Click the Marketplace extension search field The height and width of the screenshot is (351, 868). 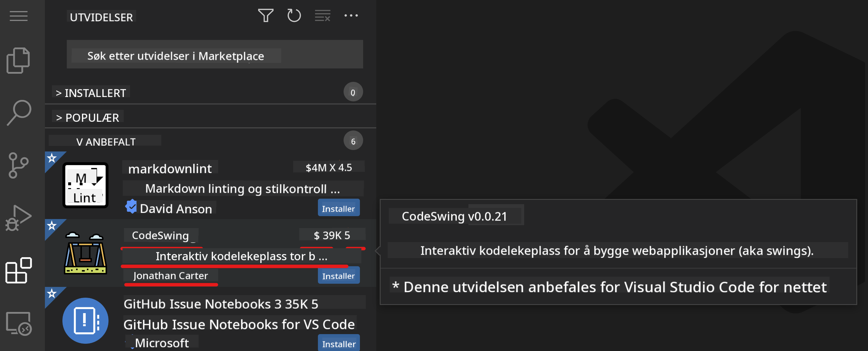coord(215,55)
